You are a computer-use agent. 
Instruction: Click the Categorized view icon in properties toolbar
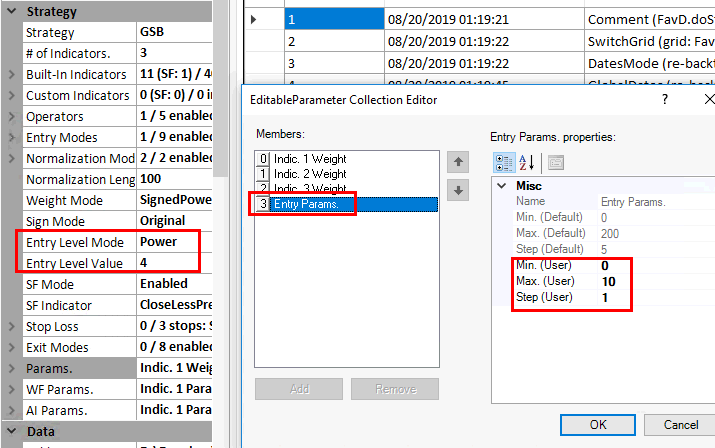tap(506, 162)
